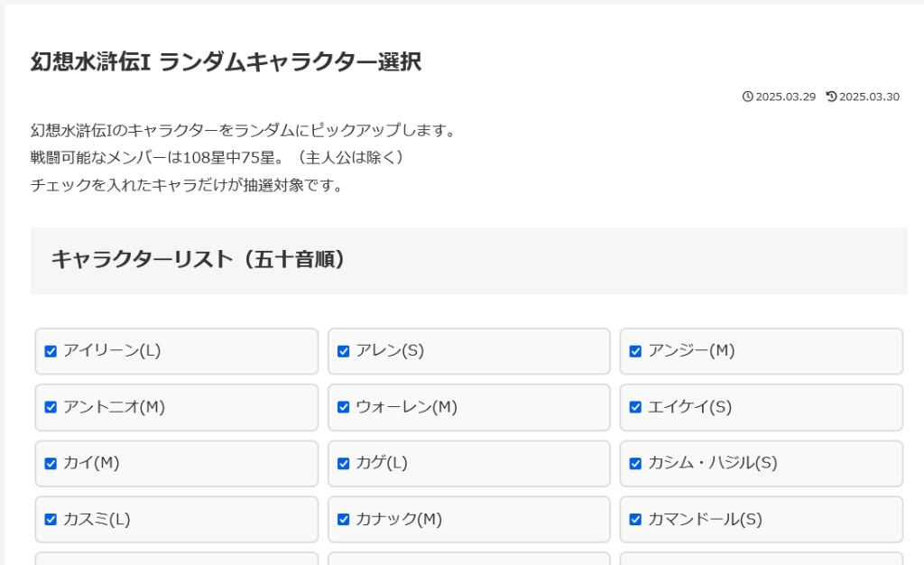
Task: Uncheck the カイ(M) checkbox
Action: (x=51, y=463)
